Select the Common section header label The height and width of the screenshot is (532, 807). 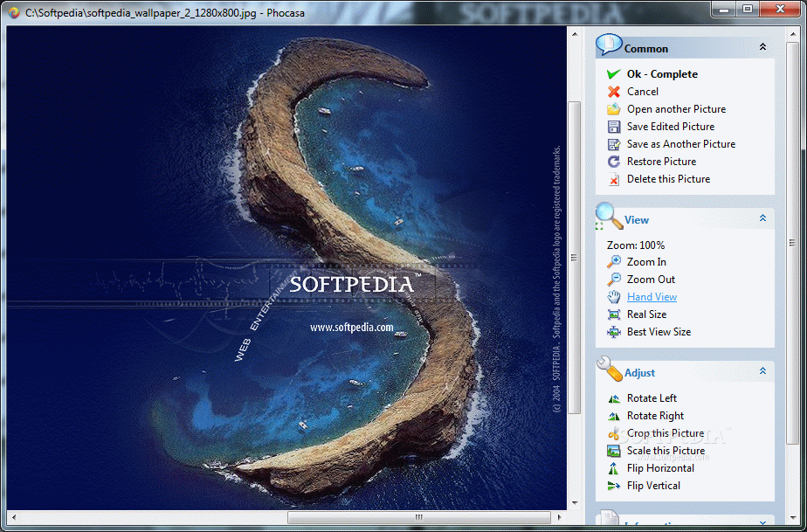646,49
